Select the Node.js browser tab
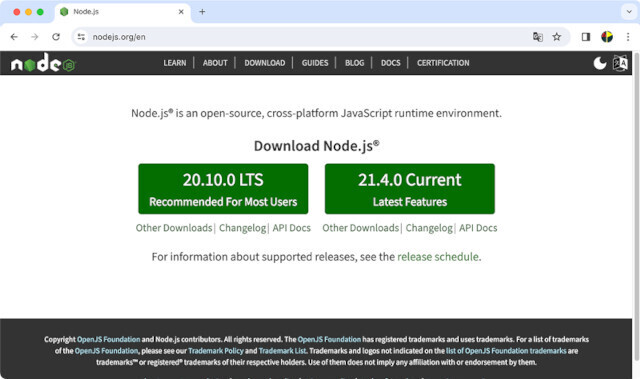The image size is (640, 379). pos(122,12)
